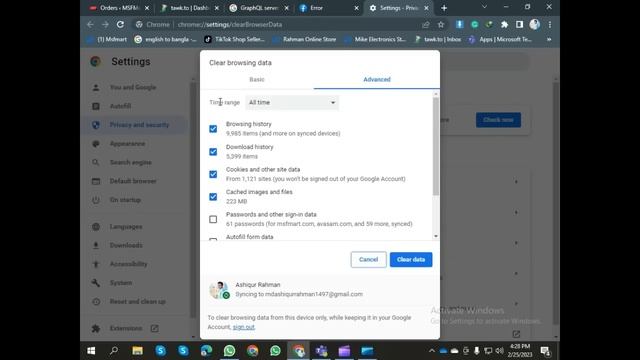The height and width of the screenshot is (360, 640).
Task: Follow the sign out link
Action: click(244, 327)
